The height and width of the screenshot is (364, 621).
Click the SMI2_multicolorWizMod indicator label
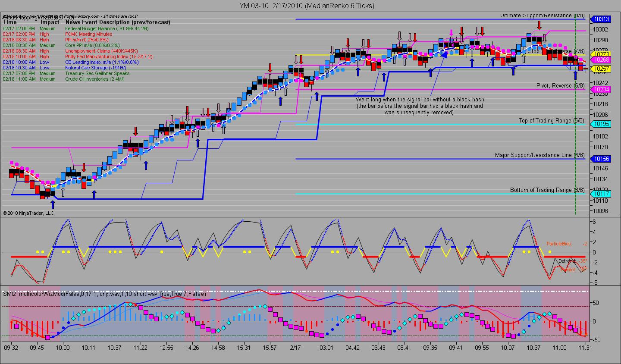[x=104, y=294]
